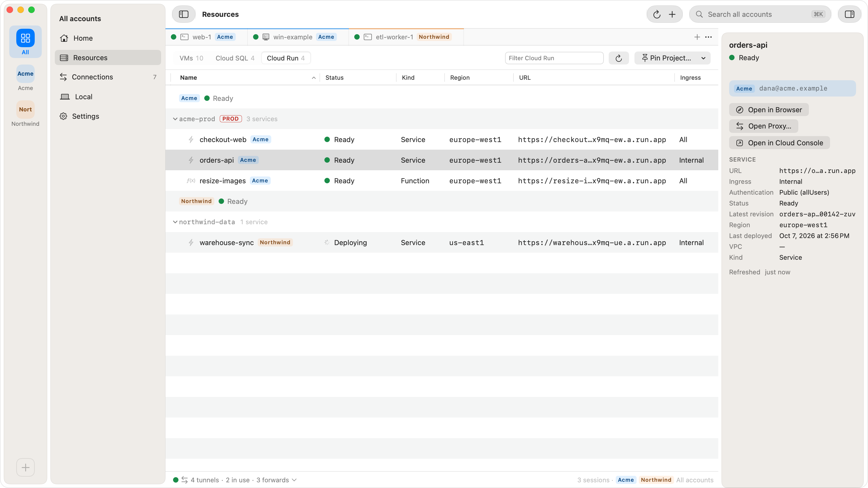Select the Cloud Run resource tab
The image size is (868, 488).
pyautogui.click(x=286, y=58)
